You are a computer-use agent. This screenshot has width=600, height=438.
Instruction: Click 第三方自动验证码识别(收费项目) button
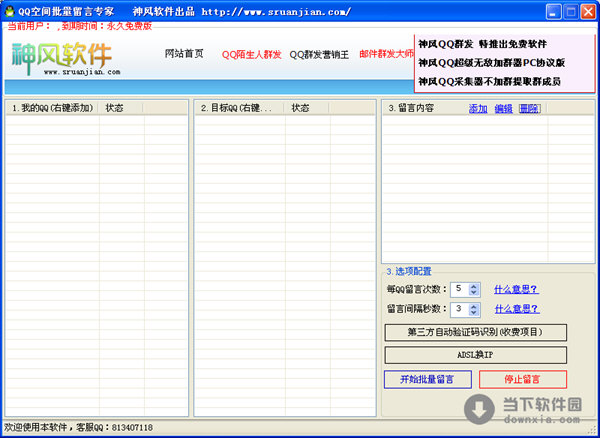(476, 332)
